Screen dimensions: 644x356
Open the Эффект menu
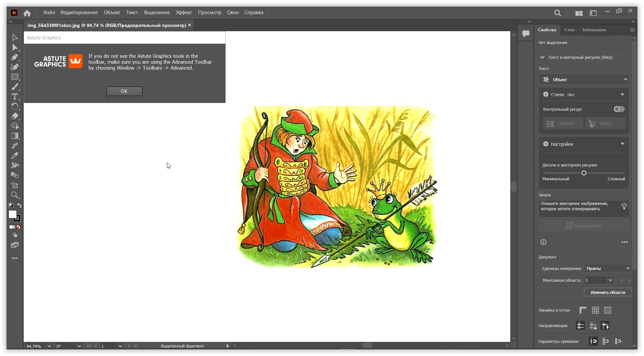point(183,12)
